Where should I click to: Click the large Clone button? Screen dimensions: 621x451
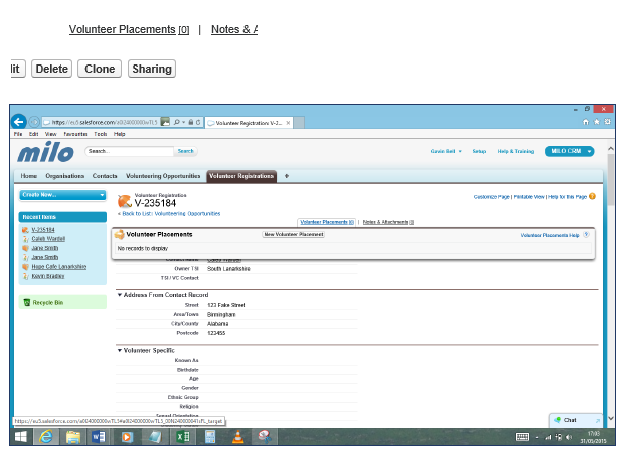point(99,69)
